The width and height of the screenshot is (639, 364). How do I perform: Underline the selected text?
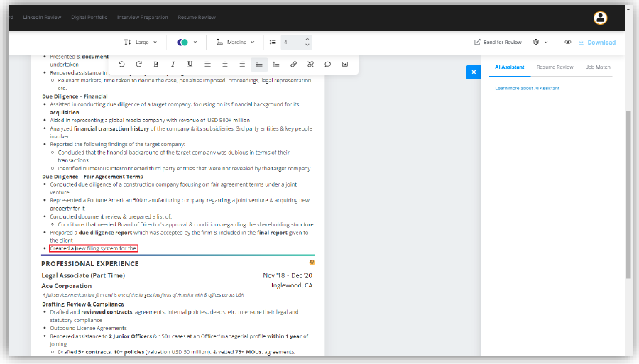click(x=190, y=64)
